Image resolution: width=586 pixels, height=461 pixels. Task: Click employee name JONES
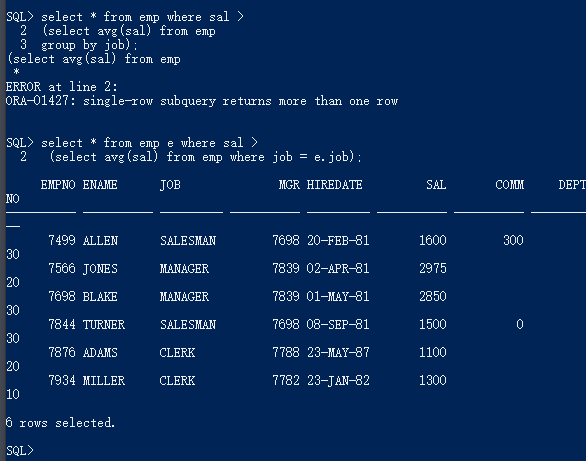click(100, 268)
